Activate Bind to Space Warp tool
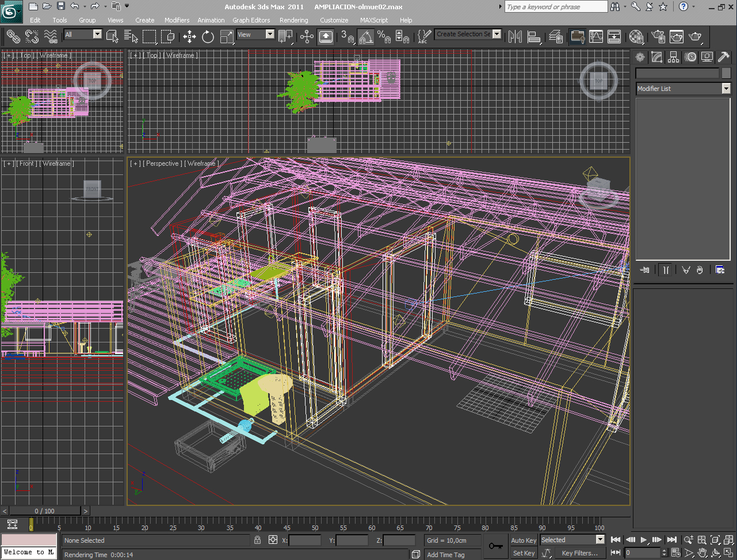The image size is (737, 560). click(51, 37)
